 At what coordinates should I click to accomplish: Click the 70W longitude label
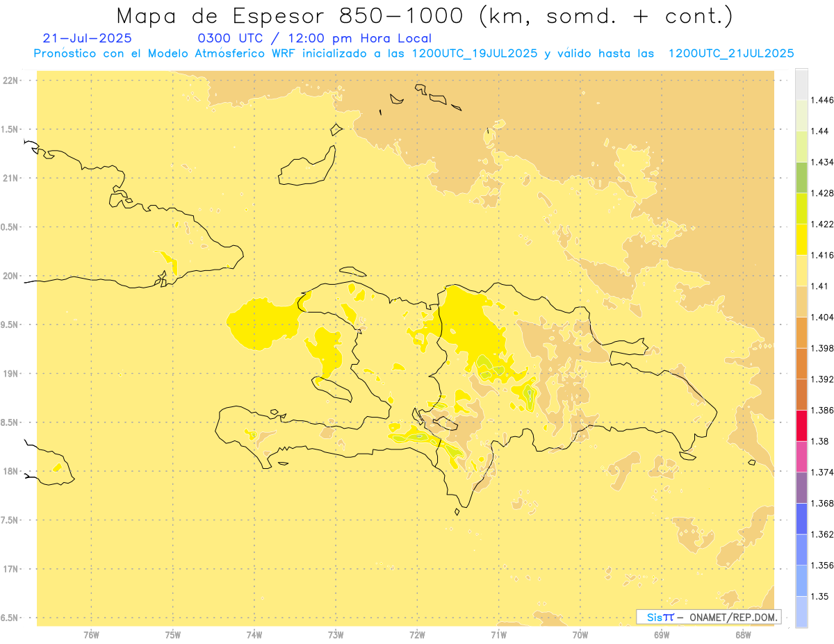click(580, 634)
